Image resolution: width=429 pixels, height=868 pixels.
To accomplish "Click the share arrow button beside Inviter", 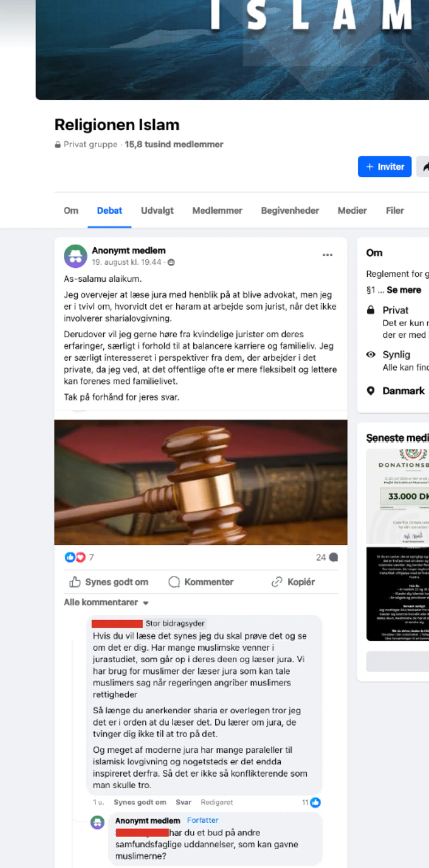I will [423, 167].
